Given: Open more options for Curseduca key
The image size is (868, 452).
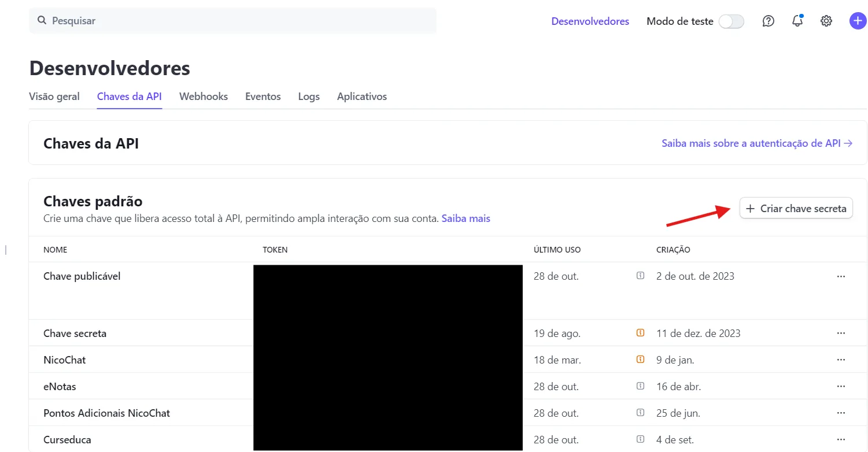Looking at the screenshot, I should 841,439.
